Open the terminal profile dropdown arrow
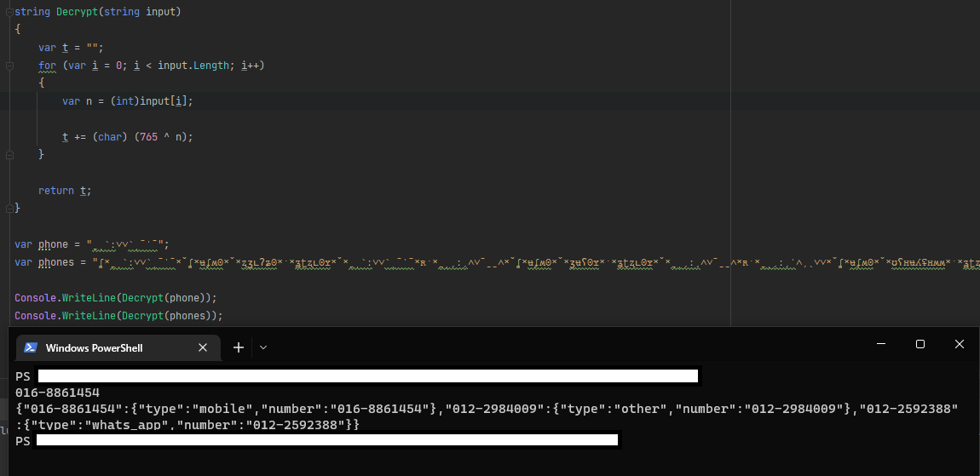Viewport: 980px width, 476px height. [x=263, y=347]
